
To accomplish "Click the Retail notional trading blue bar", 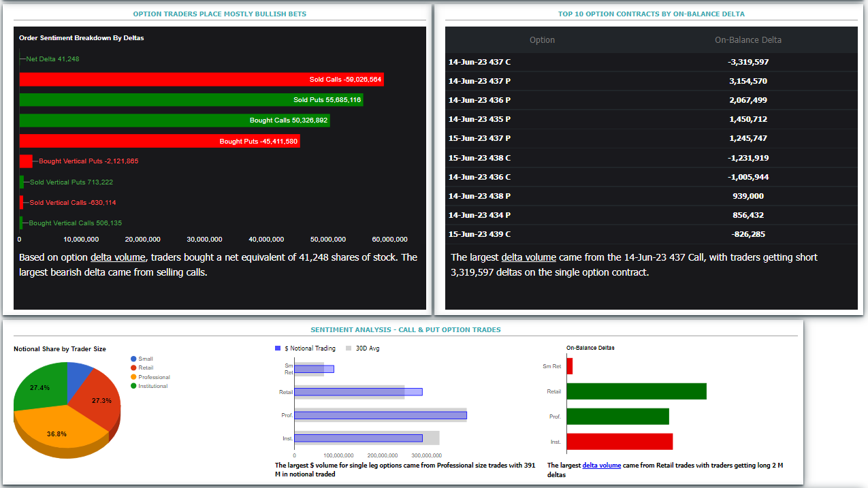I will click(359, 392).
